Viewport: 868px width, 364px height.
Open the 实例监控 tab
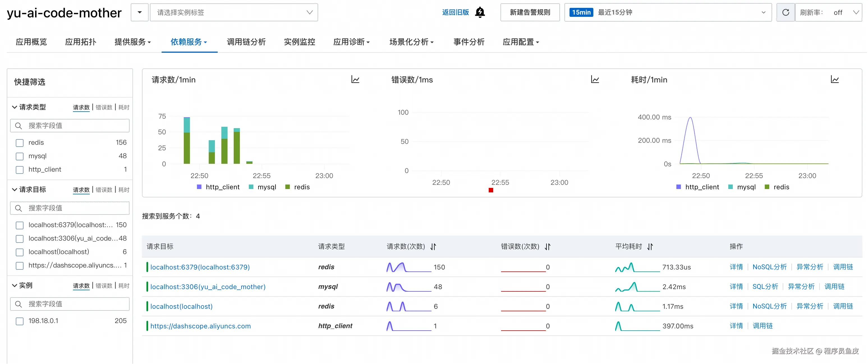tap(299, 42)
